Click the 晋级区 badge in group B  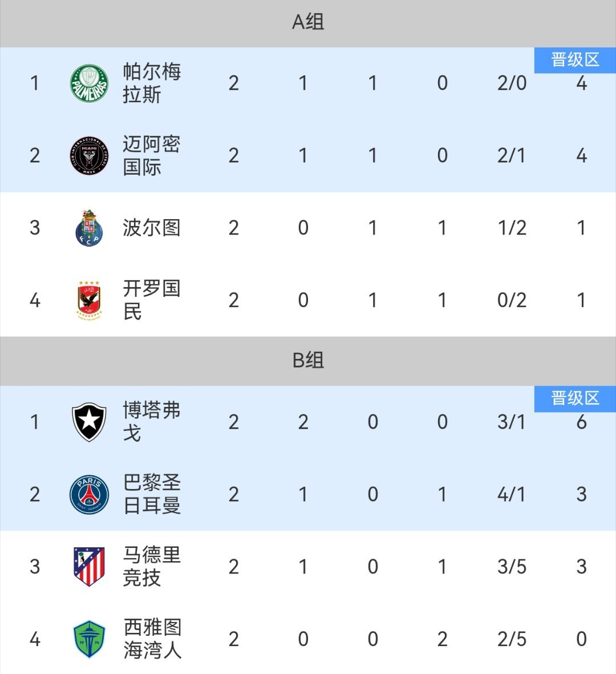575,398
